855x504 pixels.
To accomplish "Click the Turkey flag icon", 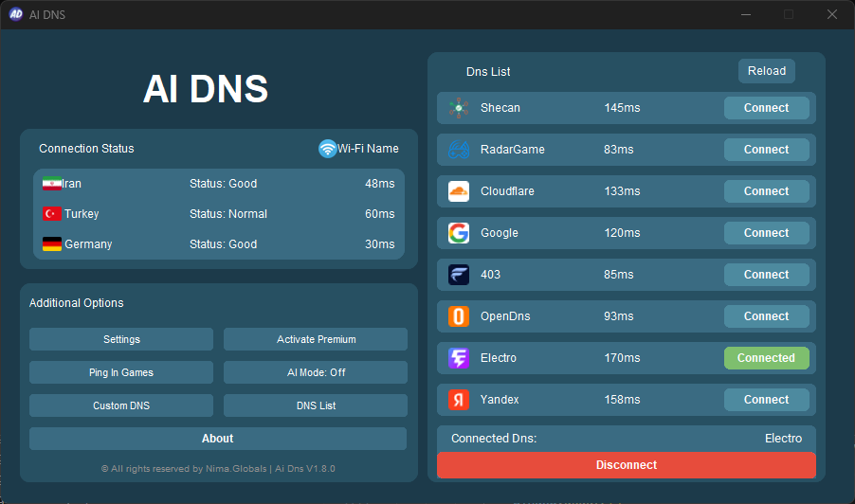I will (x=52, y=213).
